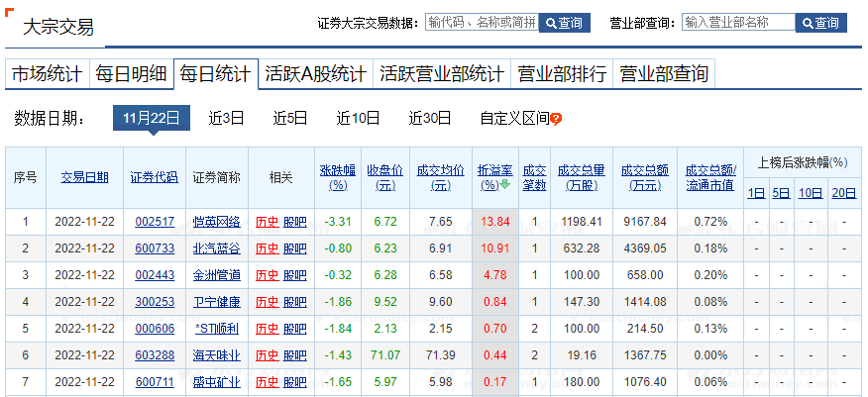Select the 近30日 date range
This screenshot has height=397, width=868.
click(430, 118)
